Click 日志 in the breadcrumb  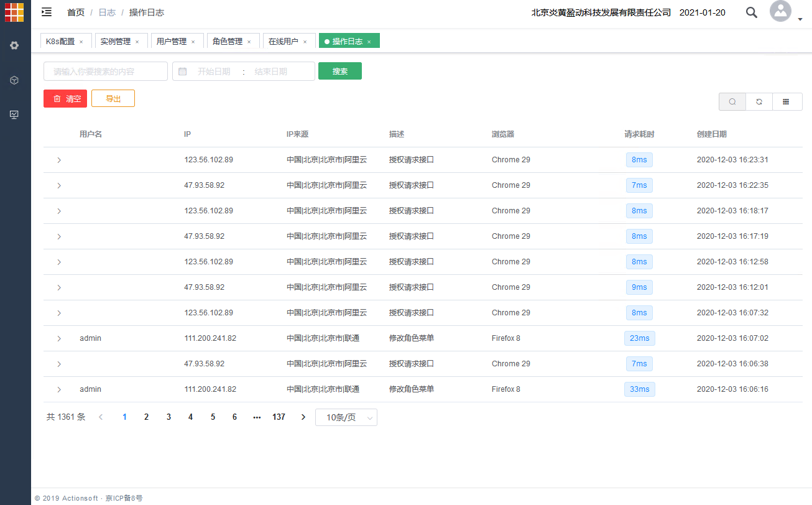pos(107,12)
